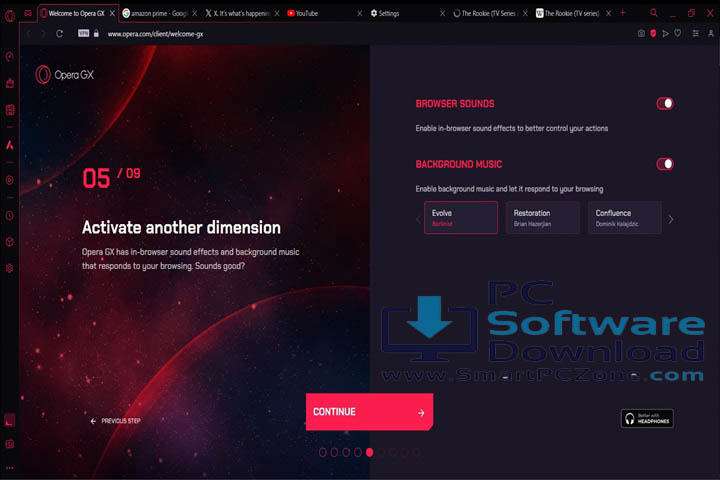The height and width of the screenshot is (480, 720).
Task: Open the sidebar panel icon above three dots
Action: 10,444
